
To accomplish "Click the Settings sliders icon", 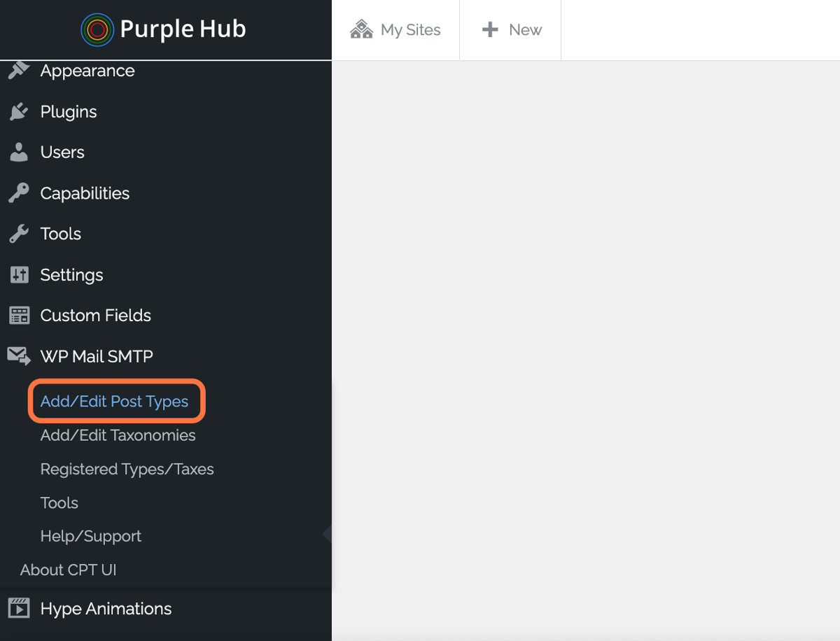I will [19, 274].
